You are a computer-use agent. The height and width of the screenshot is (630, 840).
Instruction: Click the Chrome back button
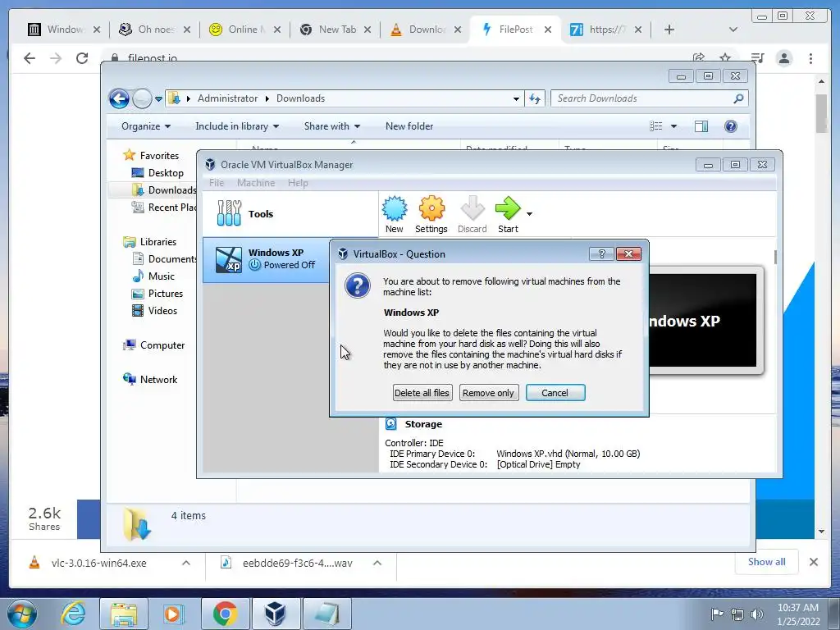click(x=30, y=58)
